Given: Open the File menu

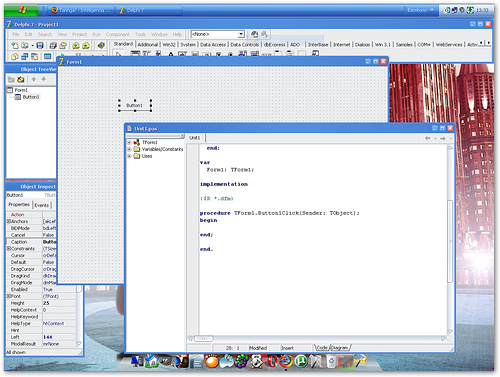Looking at the screenshot, I should point(15,34).
